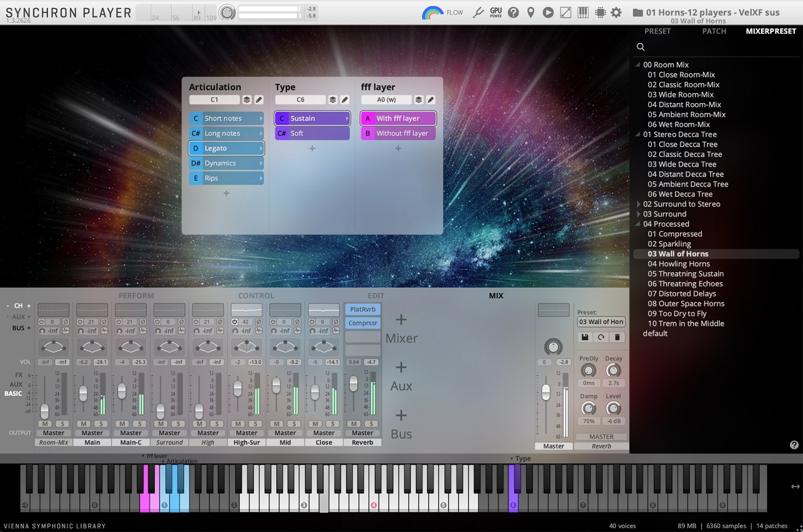The height and width of the screenshot is (532, 803).
Task: Expand the 03 Surround folder
Action: [638, 214]
